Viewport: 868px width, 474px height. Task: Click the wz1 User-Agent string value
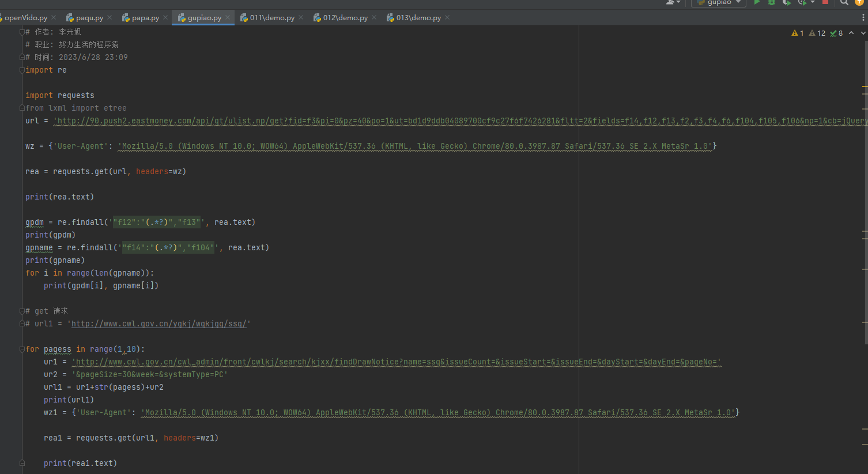pos(438,412)
